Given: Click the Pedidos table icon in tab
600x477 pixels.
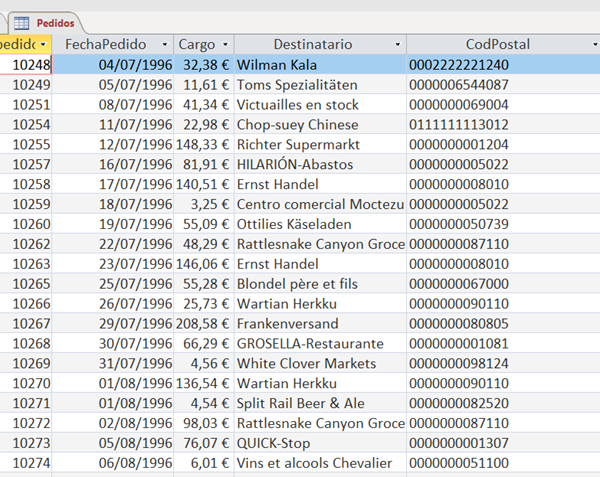Looking at the screenshot, I should pyautogui.click(x=21, y=22).
